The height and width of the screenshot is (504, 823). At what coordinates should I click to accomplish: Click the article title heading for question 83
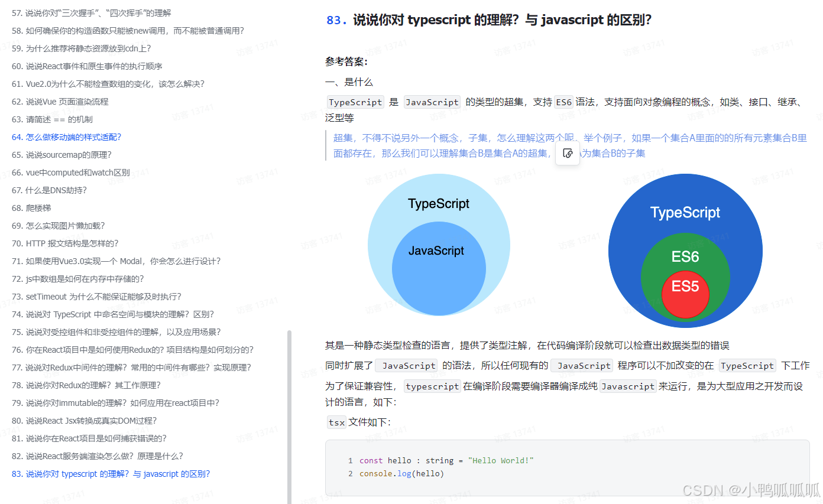(488, 19)
